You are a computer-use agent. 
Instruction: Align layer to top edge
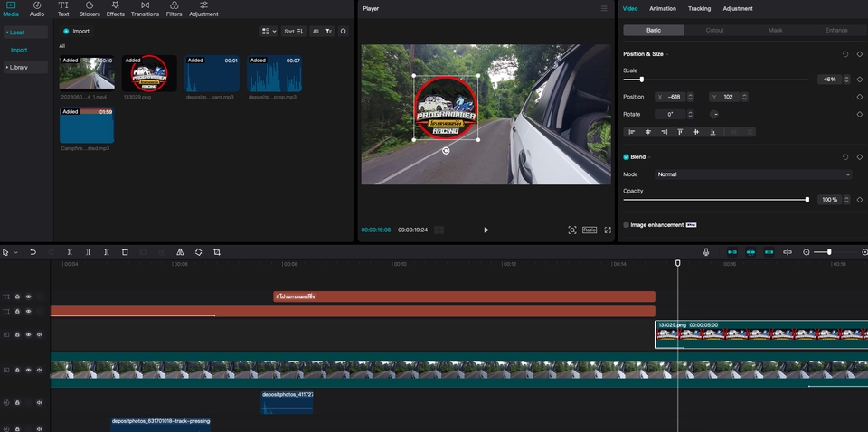[x=680, y=132]
